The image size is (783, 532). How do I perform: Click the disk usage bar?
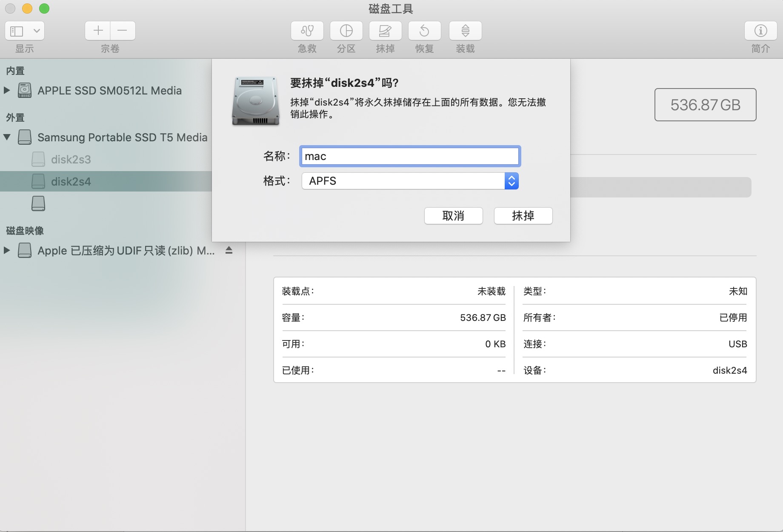(661, 187)
